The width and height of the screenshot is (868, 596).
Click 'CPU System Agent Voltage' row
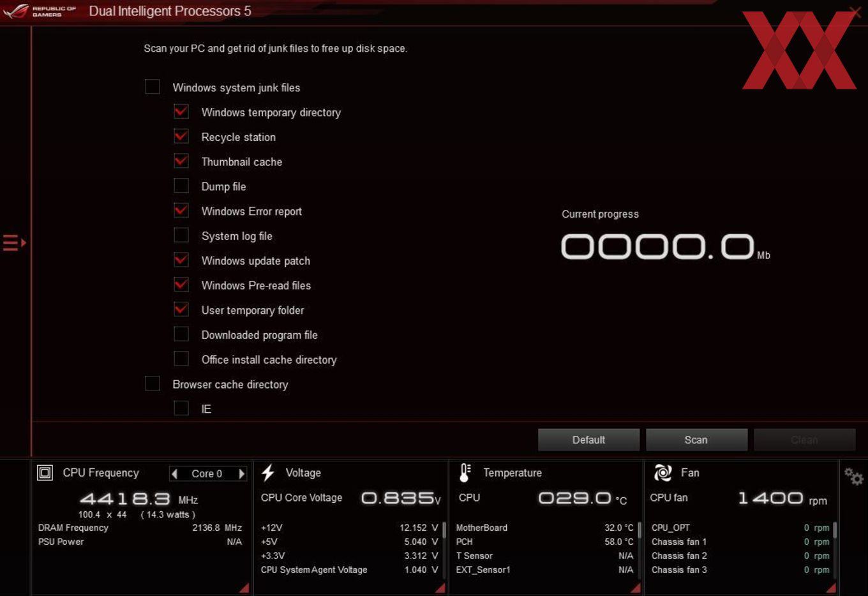click(349, 570)
